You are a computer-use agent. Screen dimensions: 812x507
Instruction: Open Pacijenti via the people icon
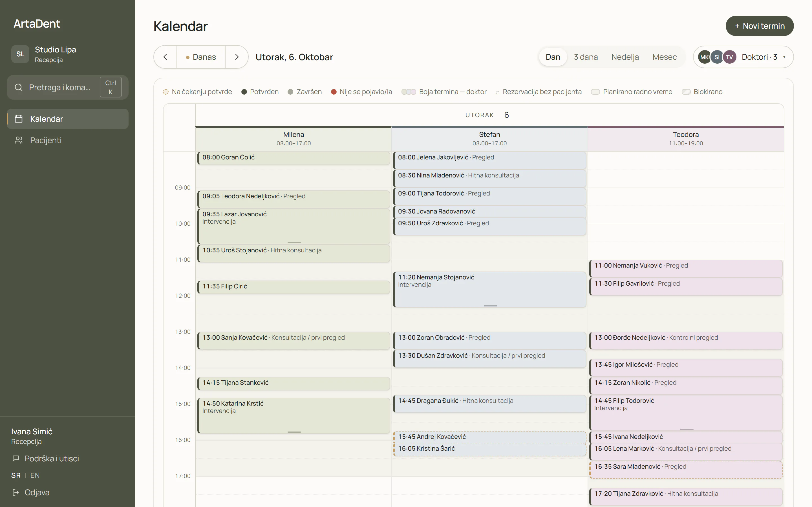pos(19,140)
